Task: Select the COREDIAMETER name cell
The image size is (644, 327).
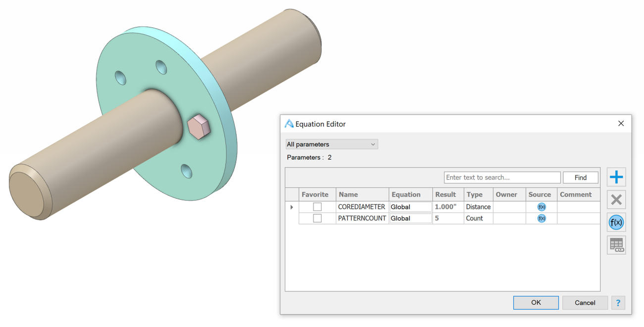Action: pyautogui.click(x=362, y=207)
